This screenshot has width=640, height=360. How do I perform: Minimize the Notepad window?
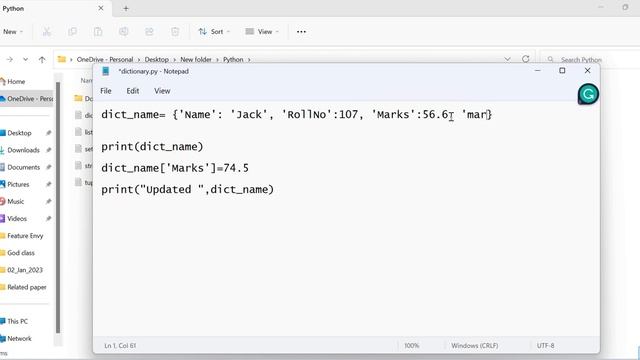[538, 71]
